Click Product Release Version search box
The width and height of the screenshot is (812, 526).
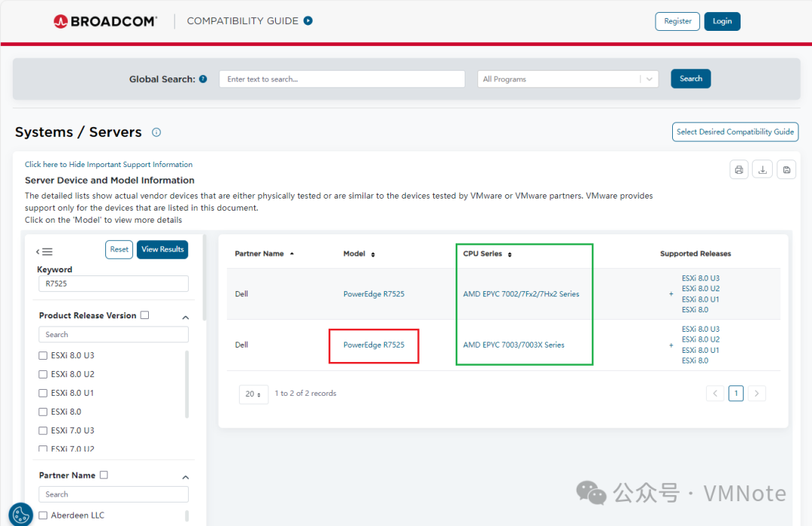click(114, 334)
